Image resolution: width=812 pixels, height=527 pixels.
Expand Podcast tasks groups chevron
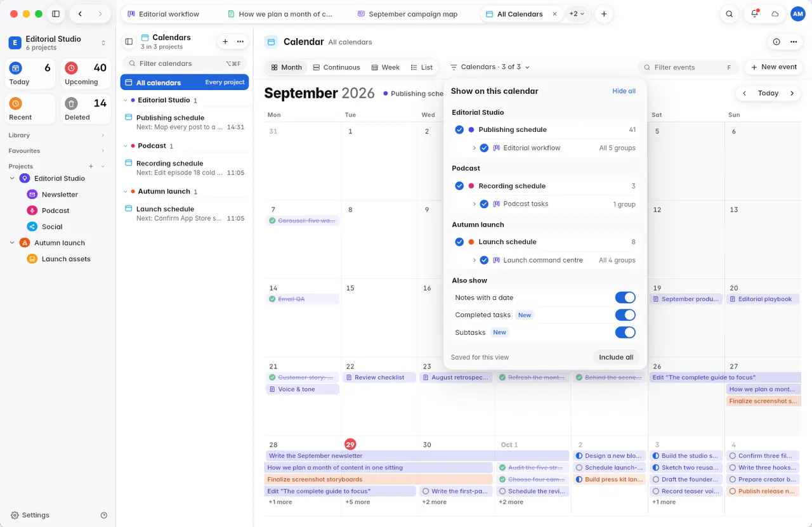(x=474, y=204)
